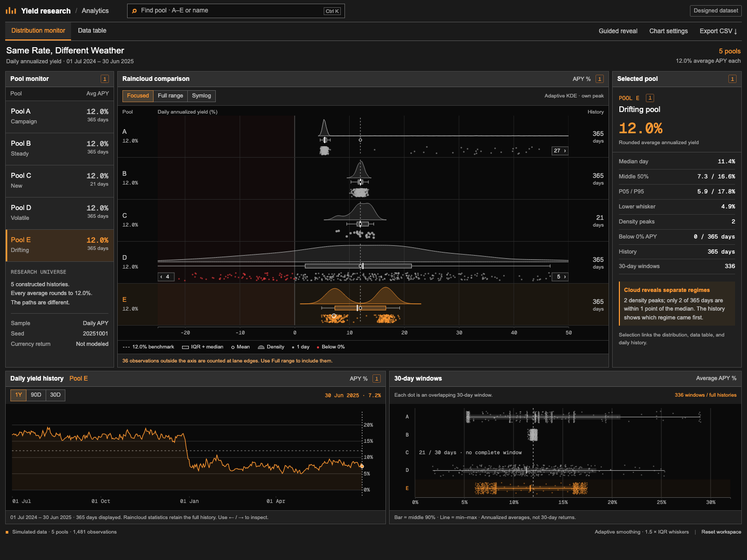
Task: Click the numbered badge in Selected pool header
Action: click(x=732, y=79)
